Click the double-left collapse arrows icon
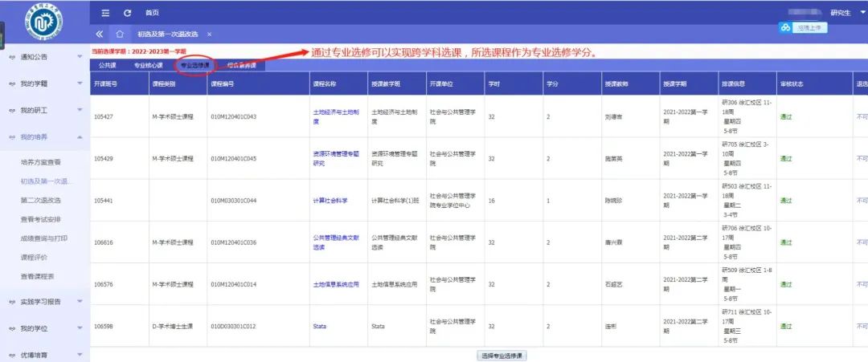Screen dimensions: 868x362 coord(100,34)
